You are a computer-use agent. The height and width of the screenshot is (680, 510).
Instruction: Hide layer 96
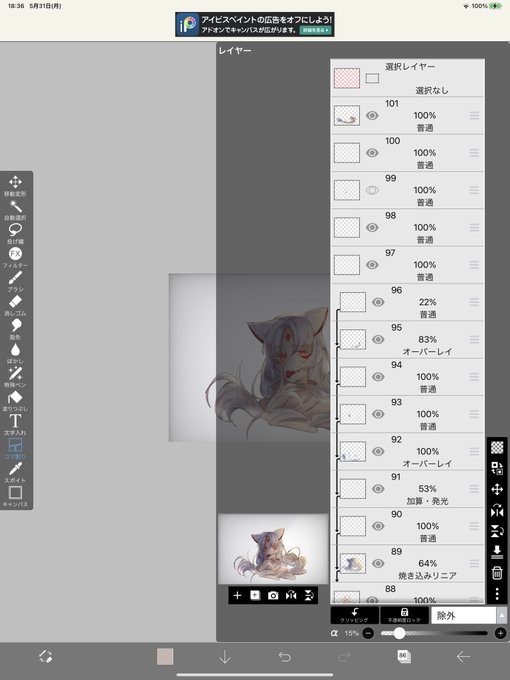tap(378, 302)
